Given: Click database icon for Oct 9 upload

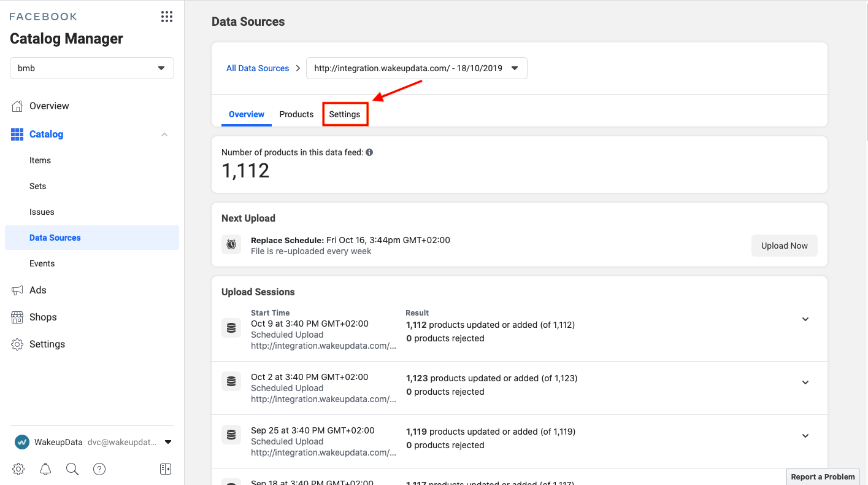Looking at the screenshot, I should click(x=231, y=328).
